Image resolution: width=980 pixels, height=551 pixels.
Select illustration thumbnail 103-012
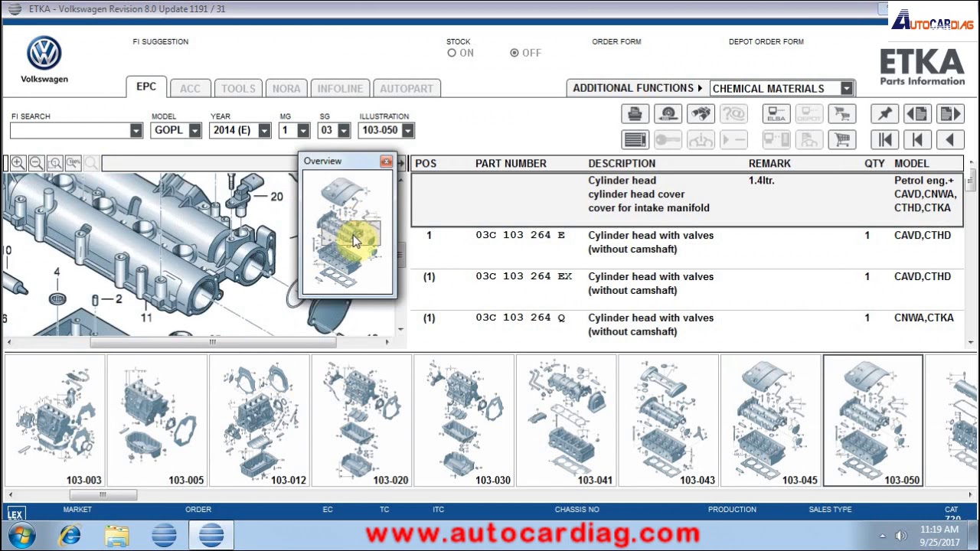tap(259, 421)
